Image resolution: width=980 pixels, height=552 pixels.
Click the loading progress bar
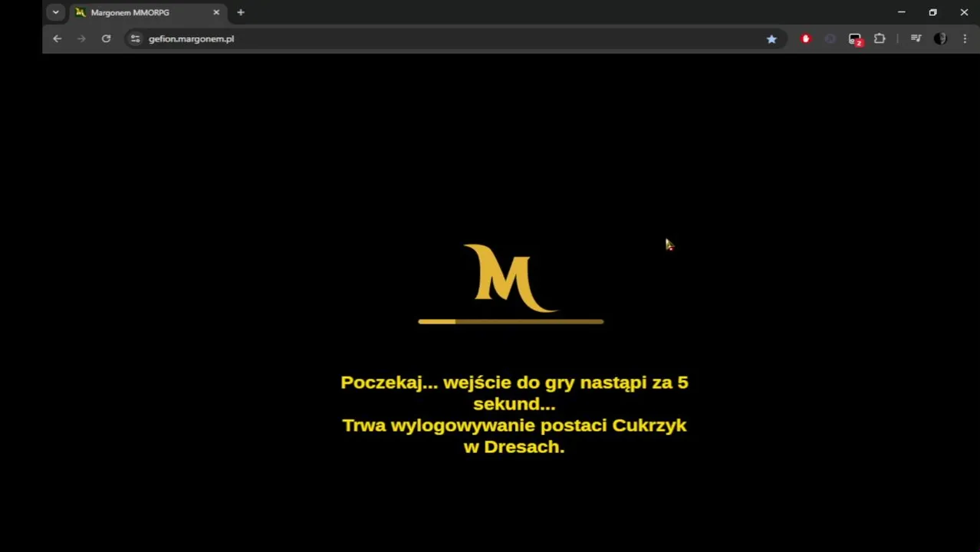[511, 321]
